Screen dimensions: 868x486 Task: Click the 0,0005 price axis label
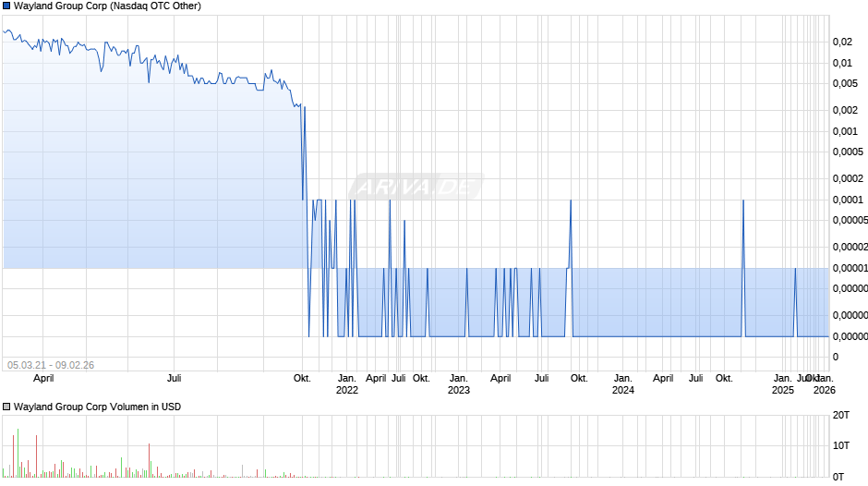[848, 152]
